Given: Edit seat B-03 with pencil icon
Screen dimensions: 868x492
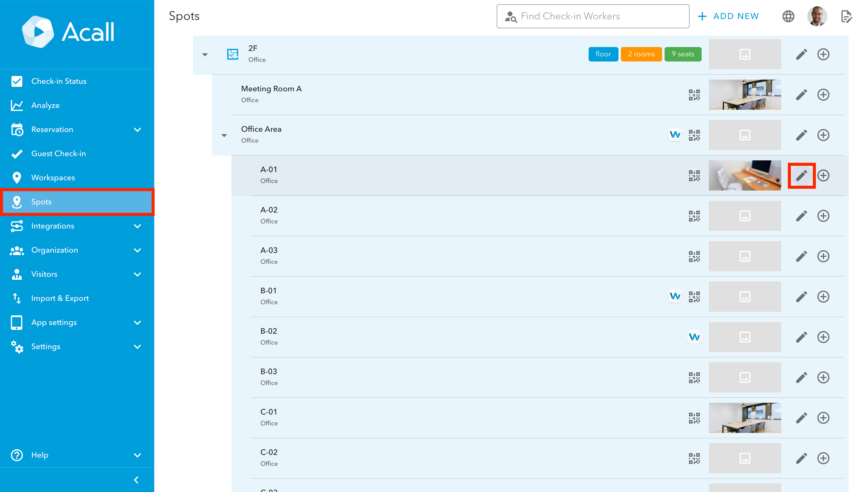Looking at the screenshot, I should pyautogui.click(x=801, y=377).
